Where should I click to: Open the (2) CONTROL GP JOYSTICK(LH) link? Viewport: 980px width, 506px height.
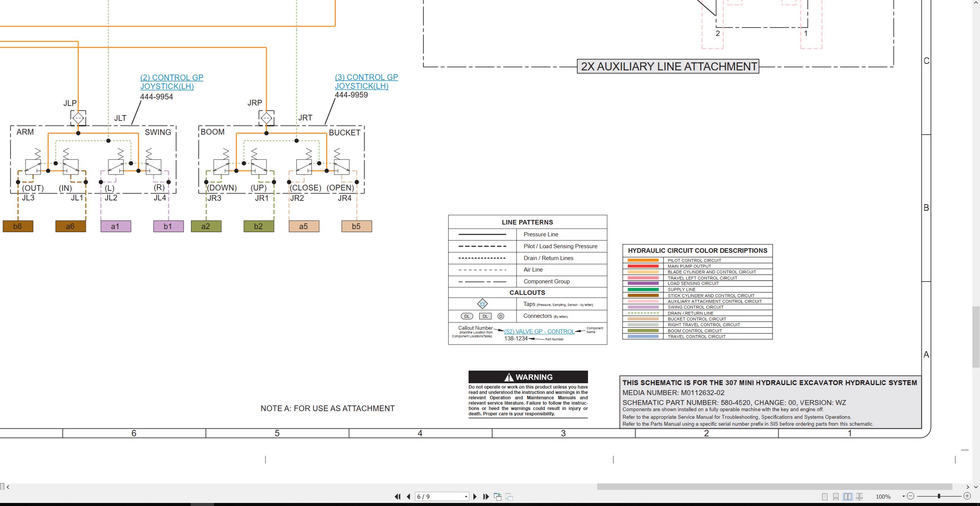pos(171,82)
